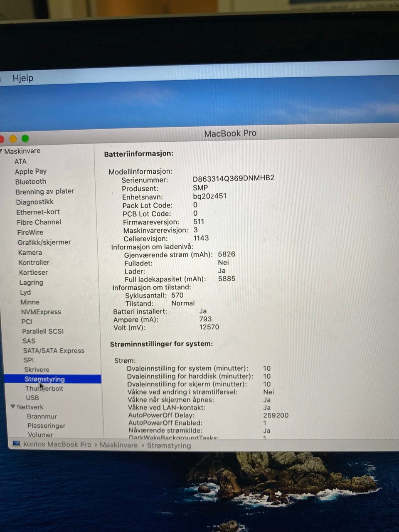The height and width of the screenshot is (532, 399).
Task: Select Brenning av plater in sidebar
Action: point(45,192)
